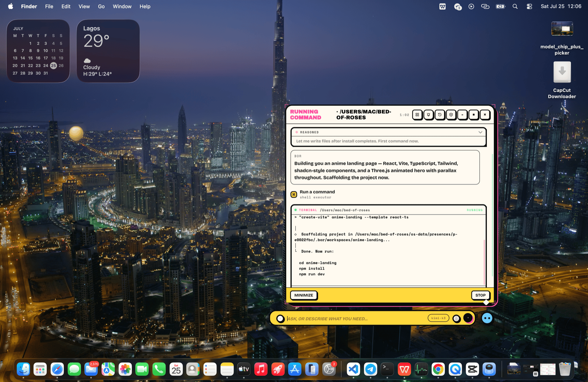Open Messages in the Dock
588x382 pixels.
pyautogui.click(x=74, y=369)
